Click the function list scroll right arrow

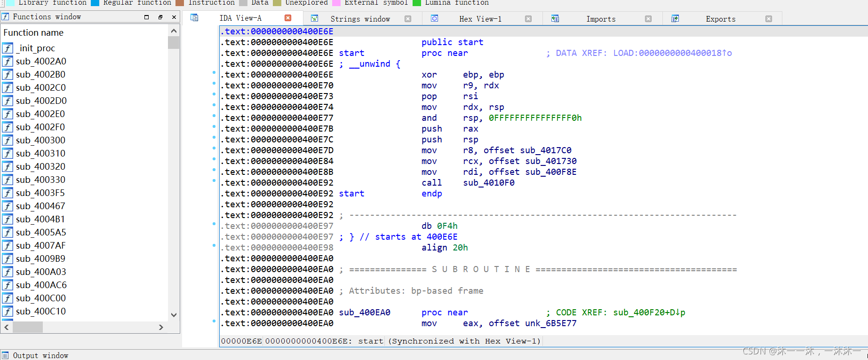[161, 327]
